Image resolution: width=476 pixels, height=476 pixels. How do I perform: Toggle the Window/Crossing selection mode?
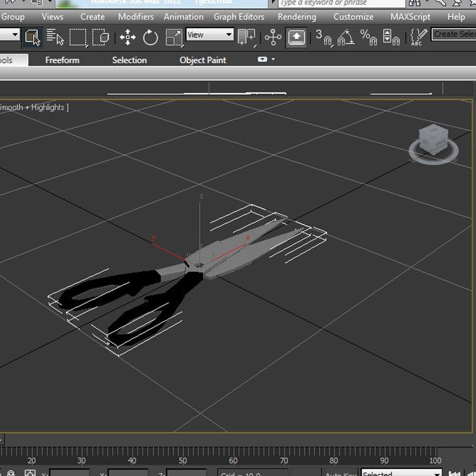pos(101,37)
